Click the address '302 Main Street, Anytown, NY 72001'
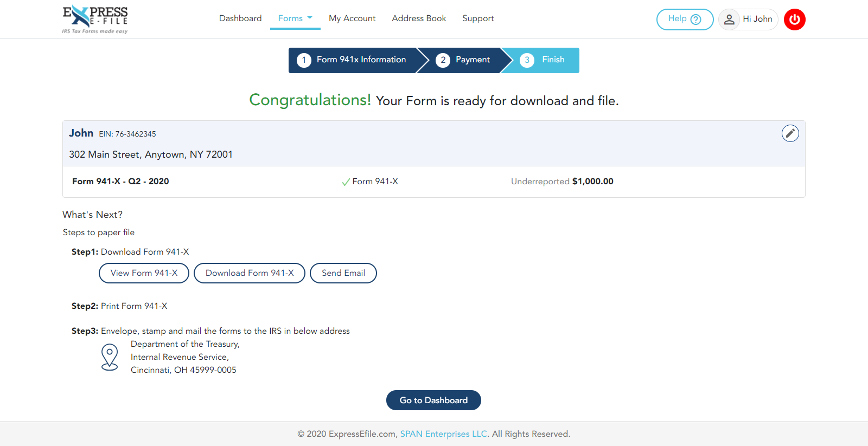Image resolution: width=868 pixels, height=446 pixels. [151, 154]
